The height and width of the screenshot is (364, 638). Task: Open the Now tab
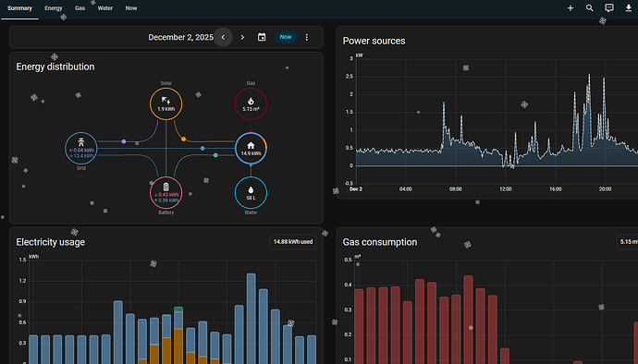[x=131, y=8]
